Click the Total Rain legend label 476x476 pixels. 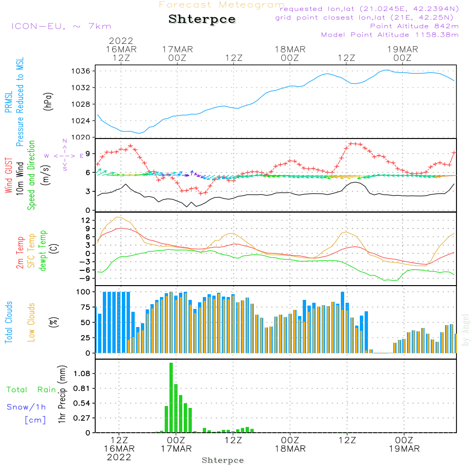point(31,390)
